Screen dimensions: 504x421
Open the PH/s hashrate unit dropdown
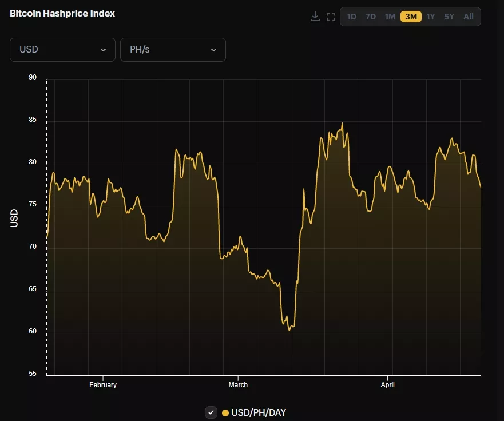click(173, 50)
